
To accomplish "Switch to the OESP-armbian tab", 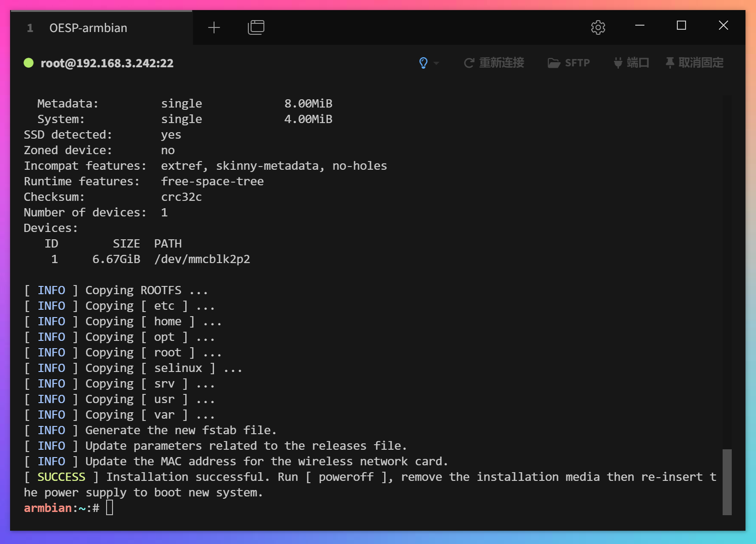I will (88, 28).
